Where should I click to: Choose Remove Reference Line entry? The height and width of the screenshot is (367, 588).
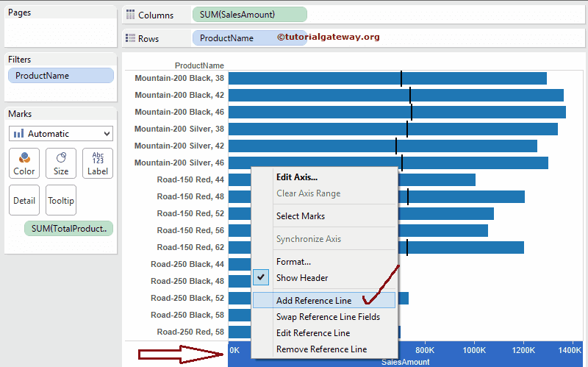pos(321,349)
